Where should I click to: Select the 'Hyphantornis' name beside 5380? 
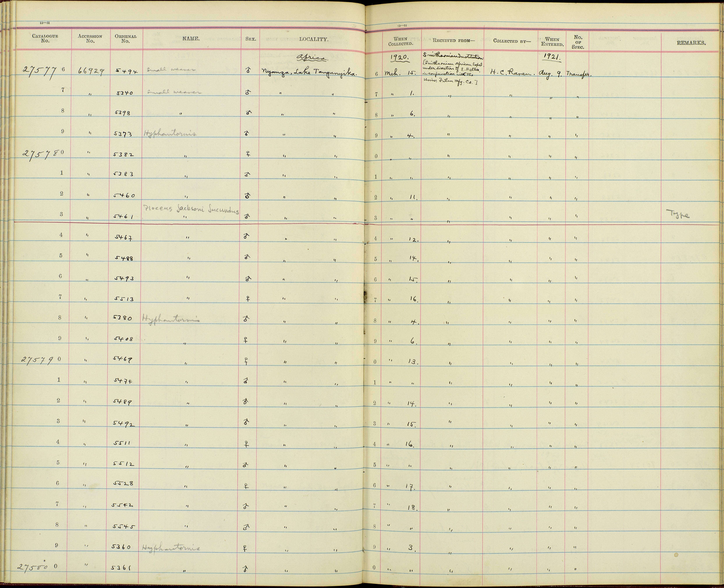[171, 319]
